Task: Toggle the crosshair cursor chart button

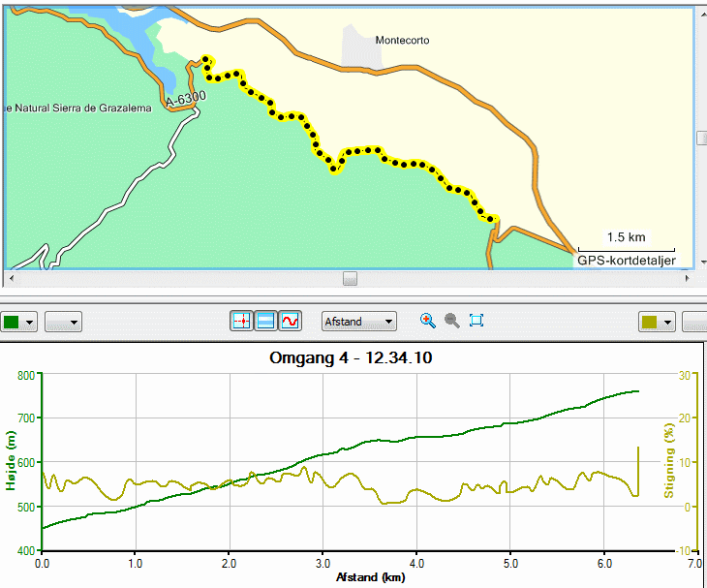Action: pyautogui.click(x=241, y=321)
